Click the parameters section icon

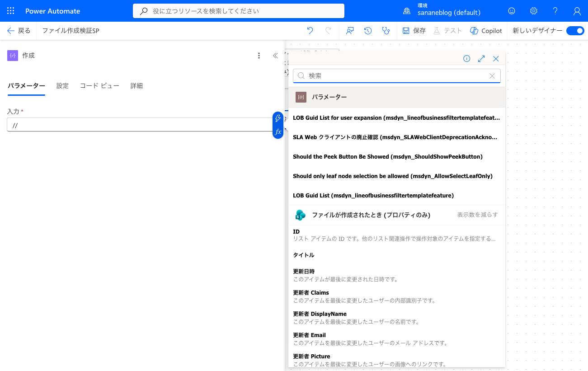click(x=301, y=97)
